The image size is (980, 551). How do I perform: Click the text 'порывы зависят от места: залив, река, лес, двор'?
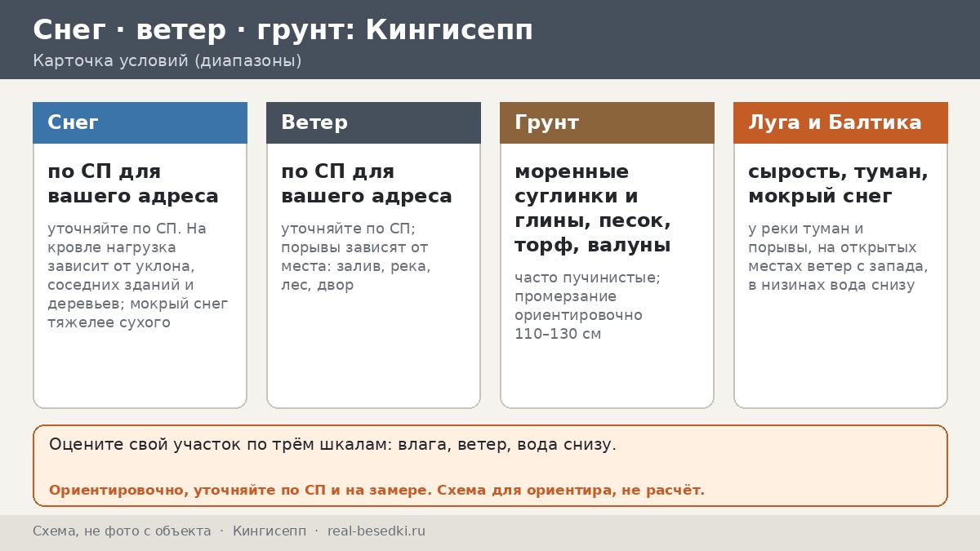click(355, 266)
